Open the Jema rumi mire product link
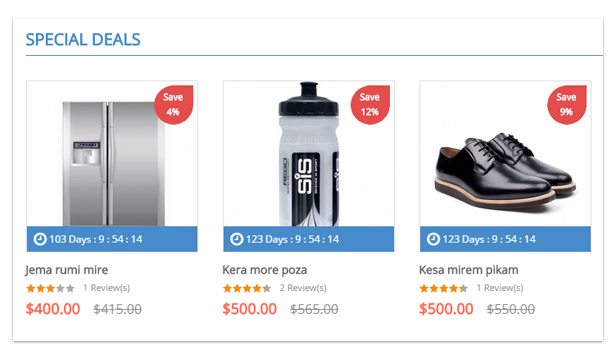616x361 pixels. (67, 270)
